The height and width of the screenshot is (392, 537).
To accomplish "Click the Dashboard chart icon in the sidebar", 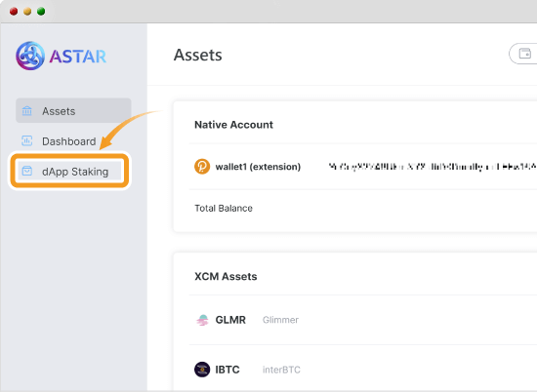I will [26, 141].
